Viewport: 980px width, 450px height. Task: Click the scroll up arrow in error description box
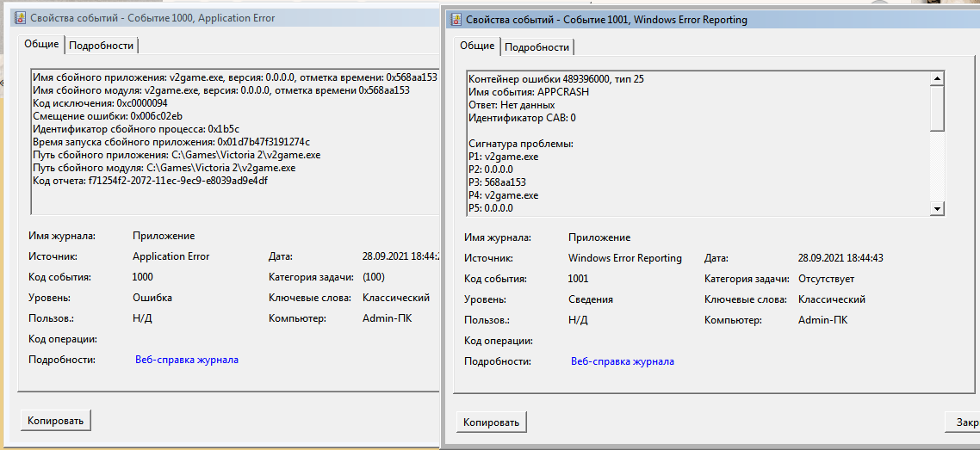coord(937,78)
